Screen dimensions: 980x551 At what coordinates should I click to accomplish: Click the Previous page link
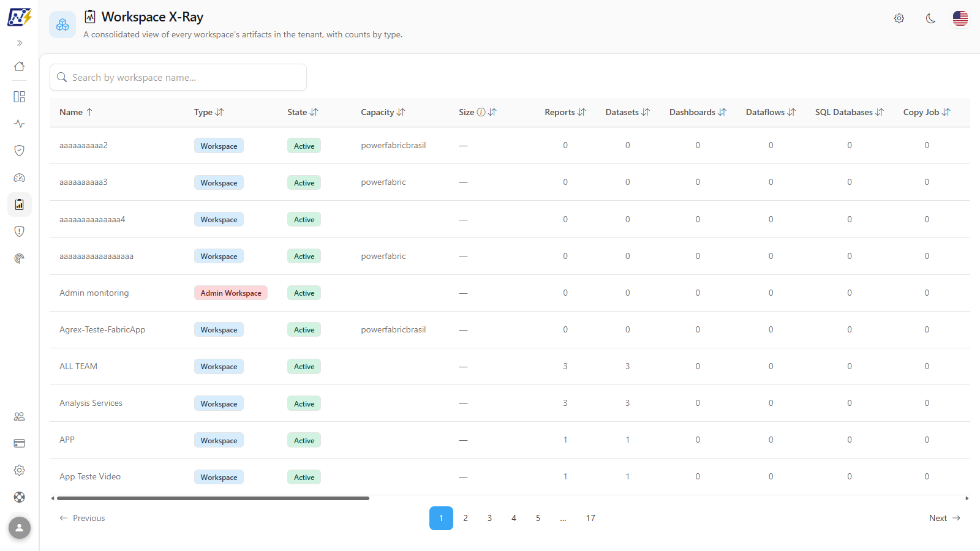(82, 518)
